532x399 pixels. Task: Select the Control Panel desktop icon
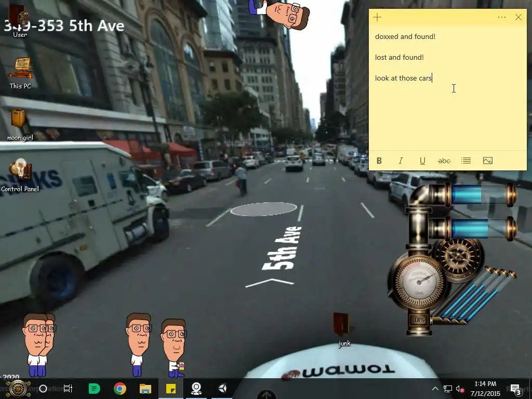[x=20, y=176]
